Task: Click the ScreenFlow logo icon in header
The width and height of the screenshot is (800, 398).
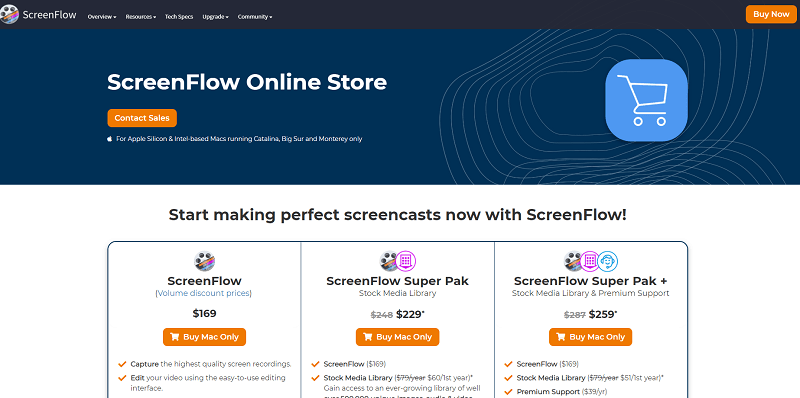Action: tap(9, 14)
